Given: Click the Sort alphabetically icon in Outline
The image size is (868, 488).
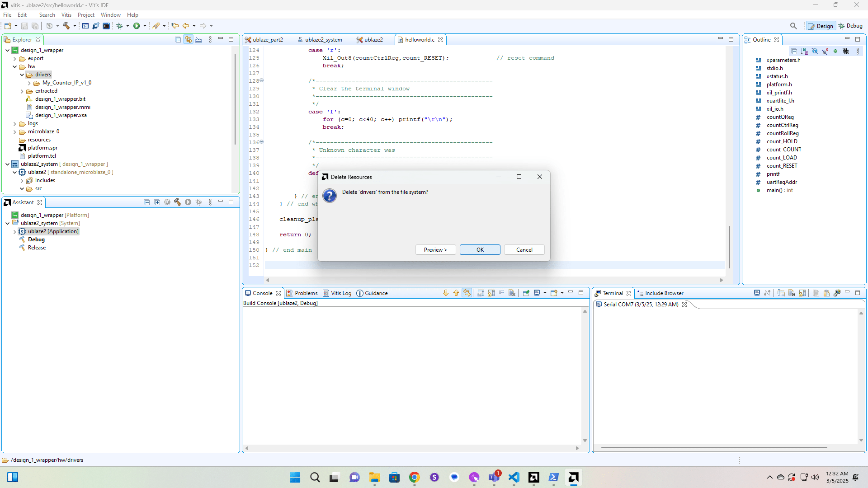Looking at the screenshot, I should pos(804,51).
